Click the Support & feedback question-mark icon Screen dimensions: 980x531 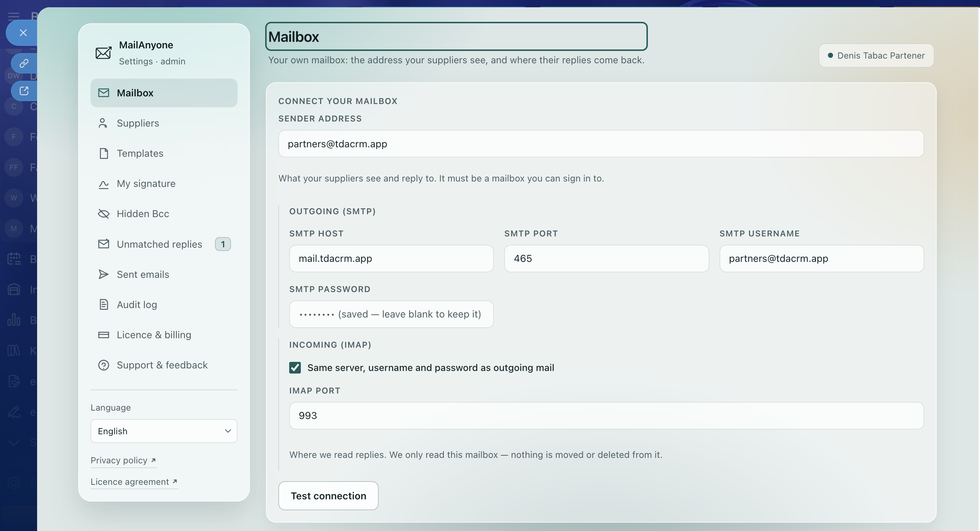(103, 365)
